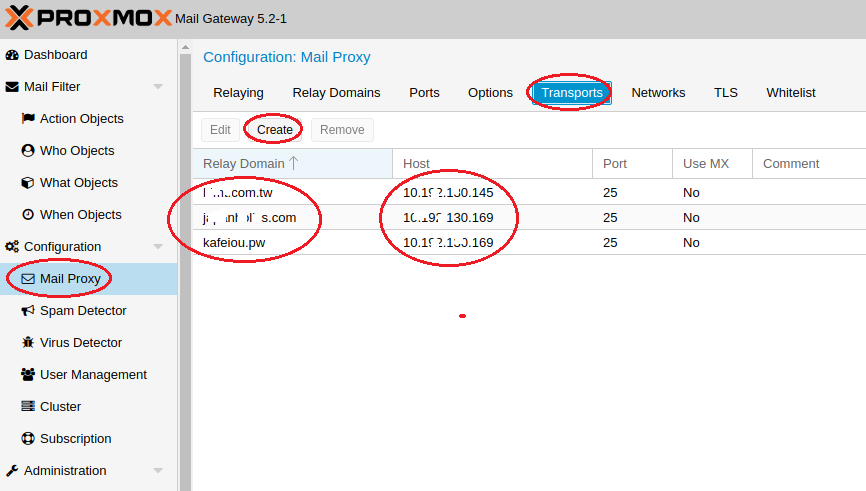Click the Virus Detector bug icon

point(28,342)
